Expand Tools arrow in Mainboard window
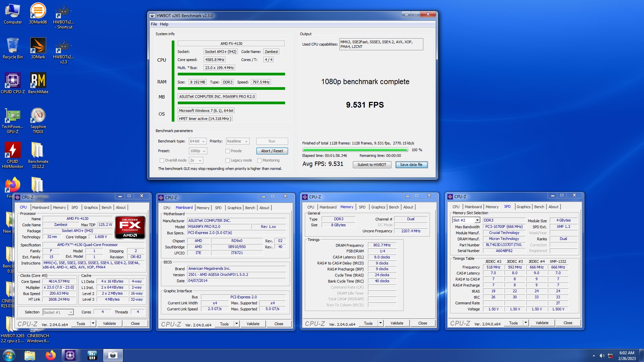644x362 pixels. coord(236,324)
